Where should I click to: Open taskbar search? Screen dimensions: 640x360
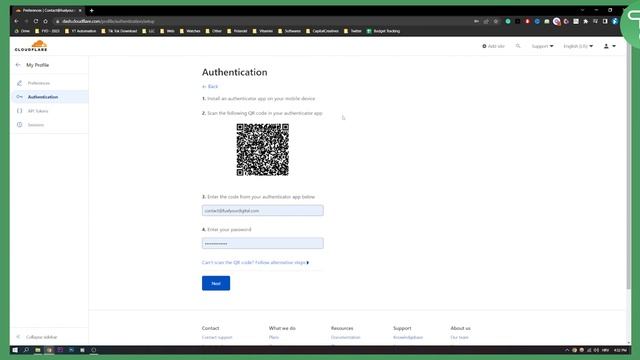click(26, 350)
